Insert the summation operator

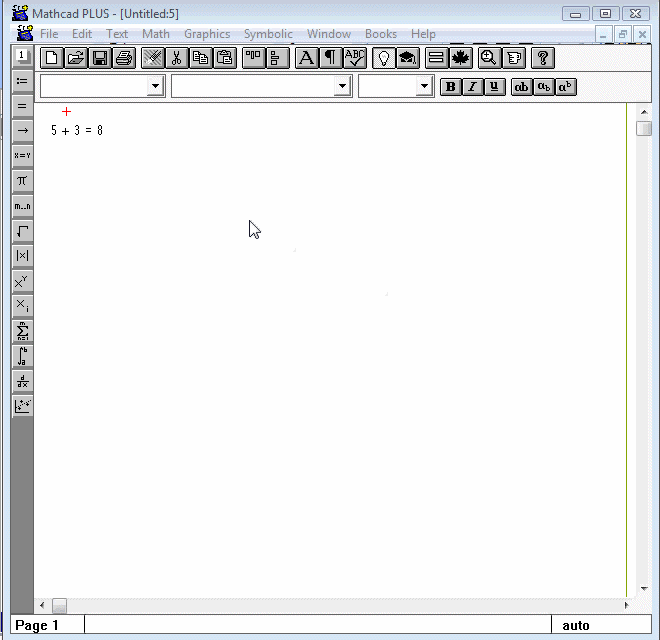tap(22, 331)
